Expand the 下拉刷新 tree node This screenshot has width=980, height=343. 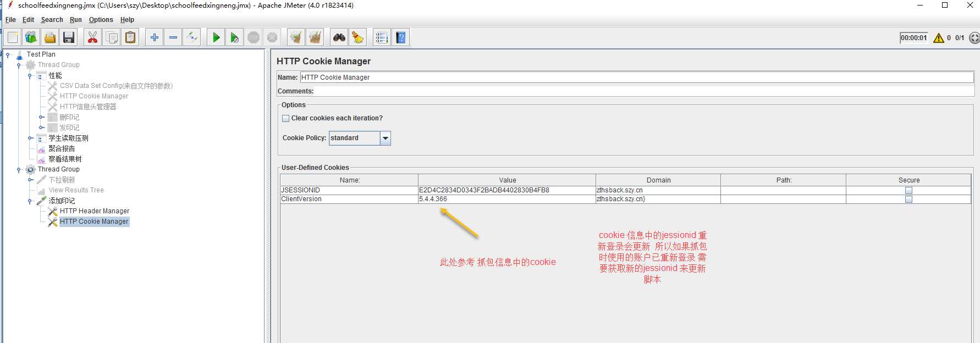click(30, 180)
